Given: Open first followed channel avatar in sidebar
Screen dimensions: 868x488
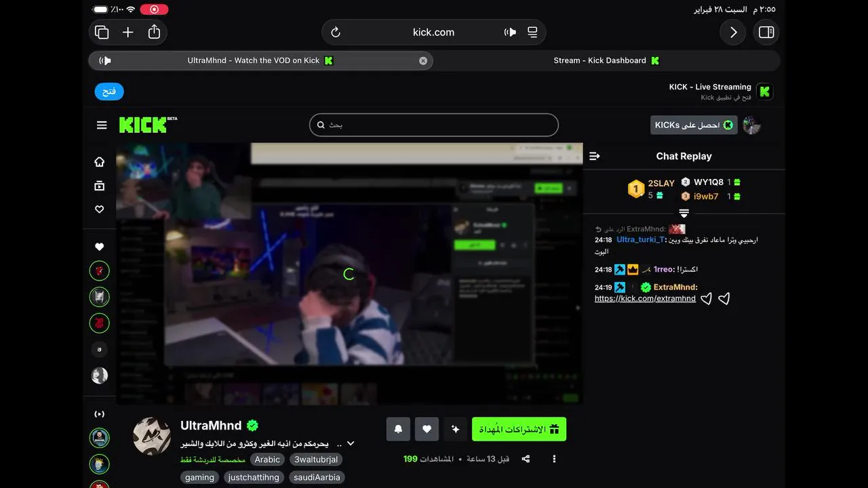Looking at the screenshot, I should pyautogui.click(x=100, y=271).
